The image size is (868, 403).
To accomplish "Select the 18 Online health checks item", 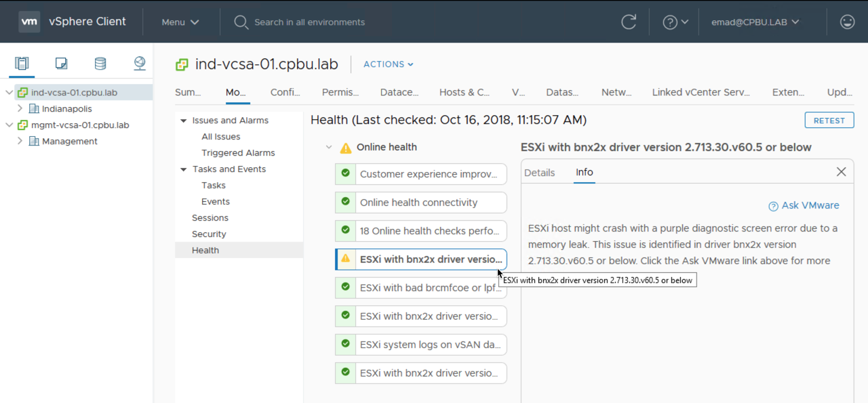I will coord(421,230).
